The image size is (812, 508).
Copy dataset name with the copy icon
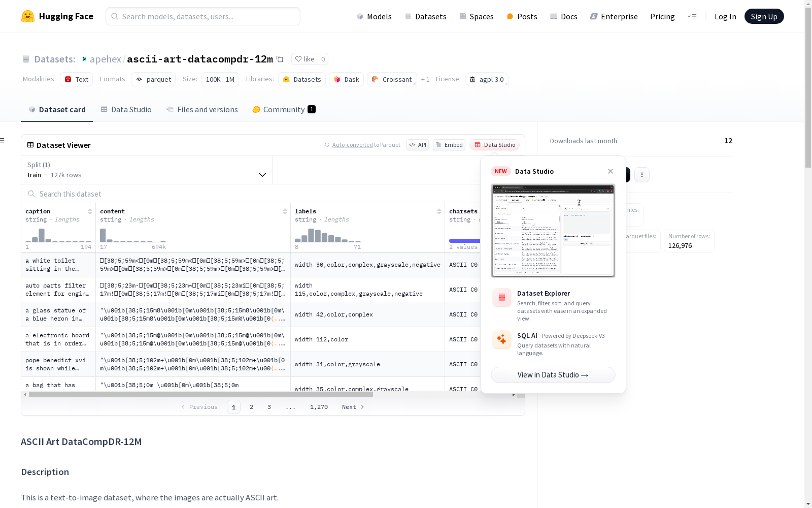(280, 59)
